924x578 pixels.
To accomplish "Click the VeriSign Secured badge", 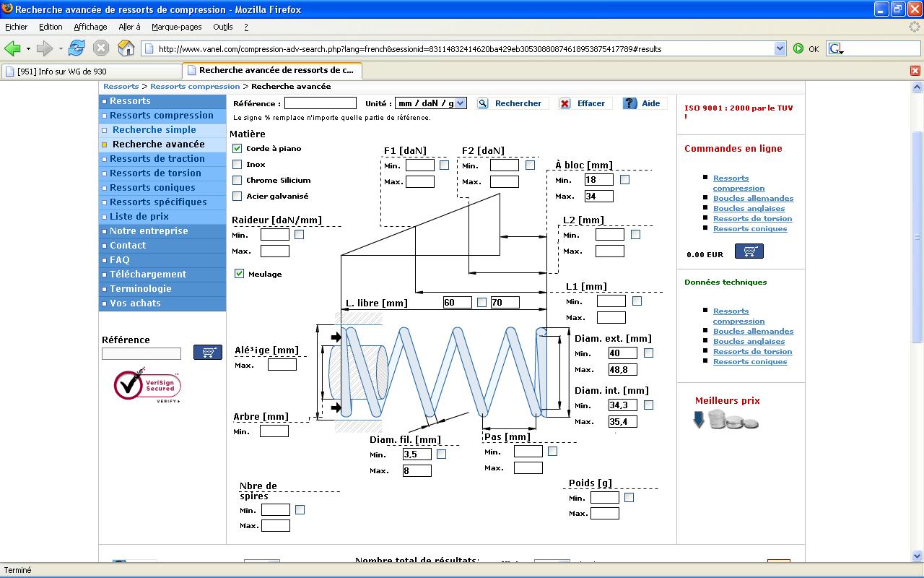I will (x=147, y=385).
